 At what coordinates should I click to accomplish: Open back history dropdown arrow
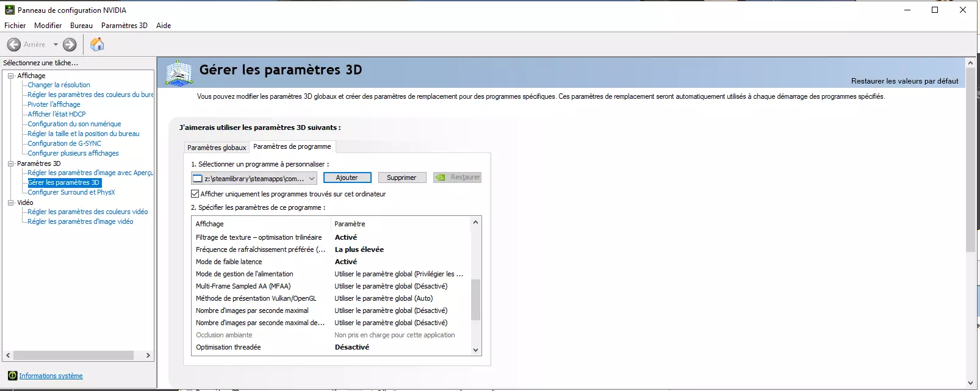(56, 45)
